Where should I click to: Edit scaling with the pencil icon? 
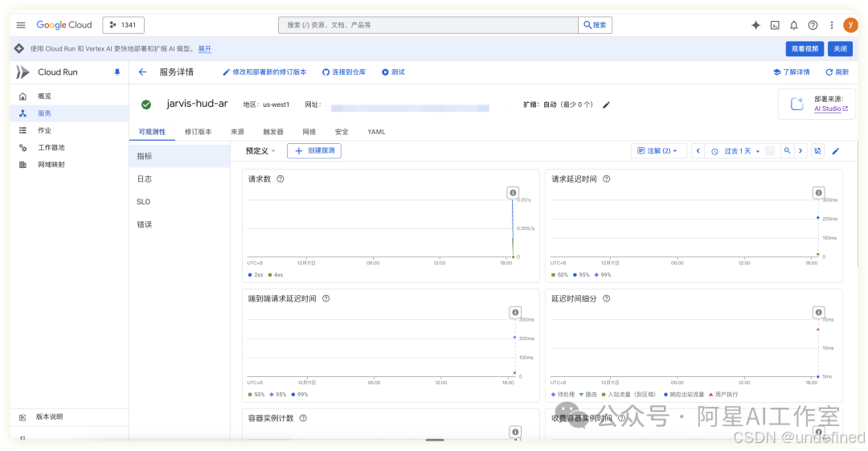point(606,105)
